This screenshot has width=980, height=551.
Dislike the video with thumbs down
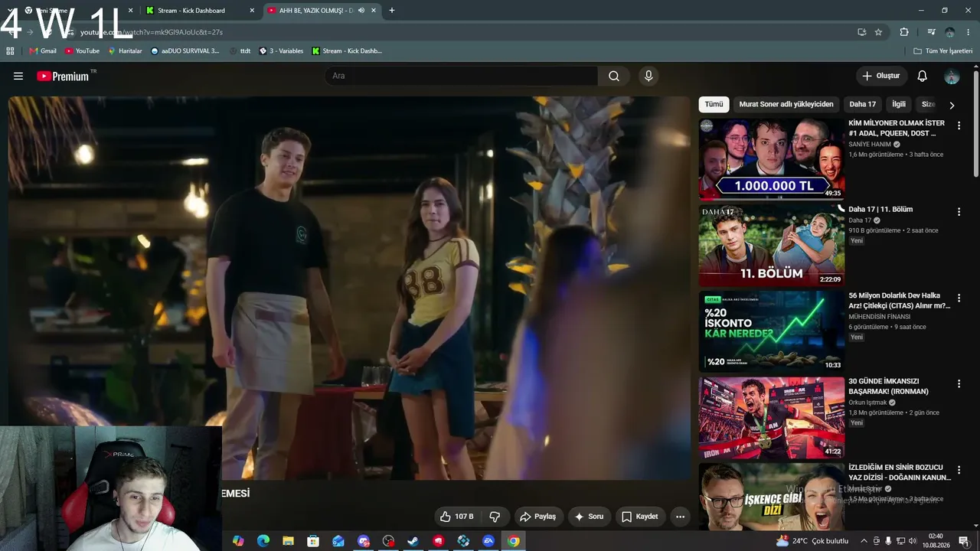tap(495, 517)
